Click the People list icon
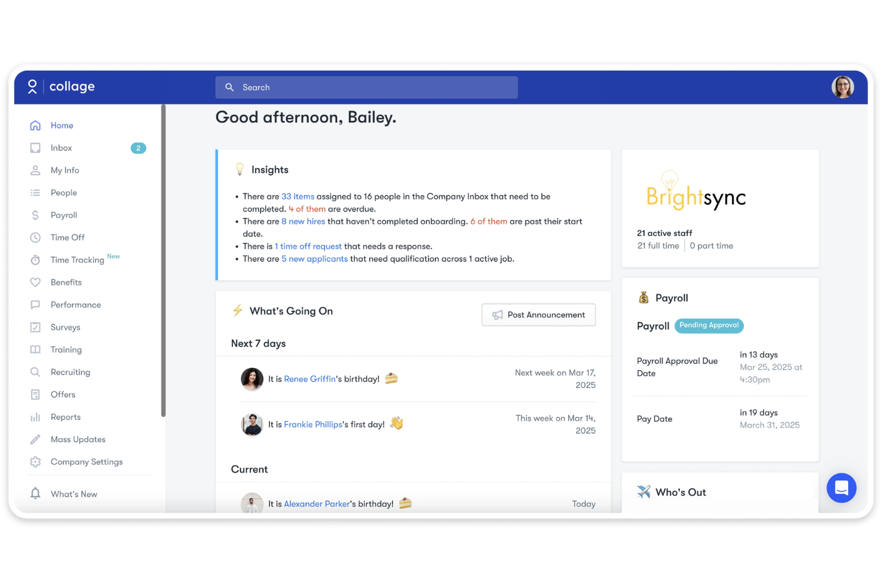882x588 pixels. click(35, 192)
